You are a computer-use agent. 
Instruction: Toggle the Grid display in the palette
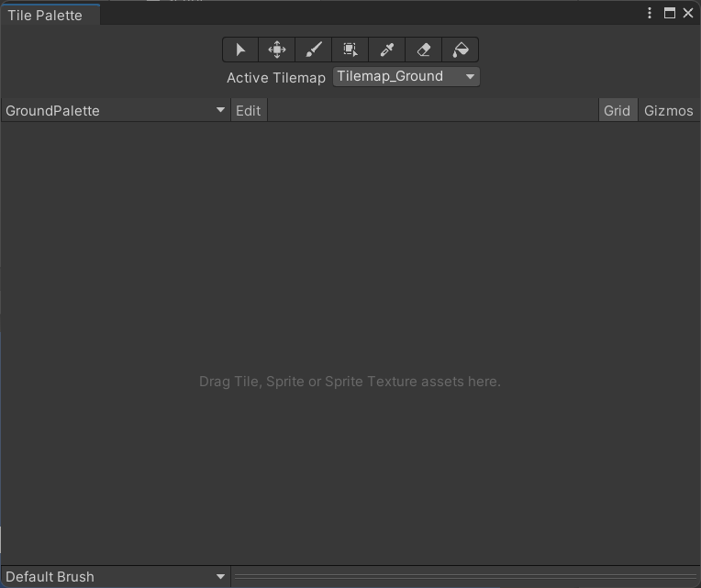pos(617,110)
